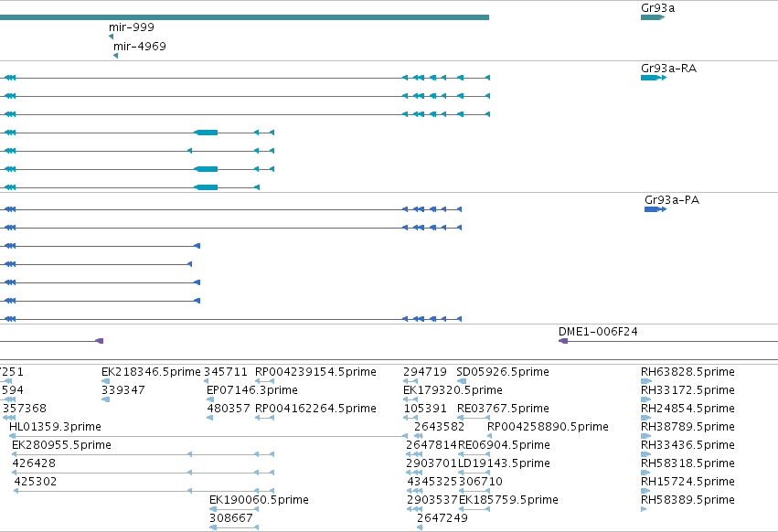778x532 pixels.
Task: Click the EK218346.5prime EST label
Action: pyautogui.click(x=151, y=372)
